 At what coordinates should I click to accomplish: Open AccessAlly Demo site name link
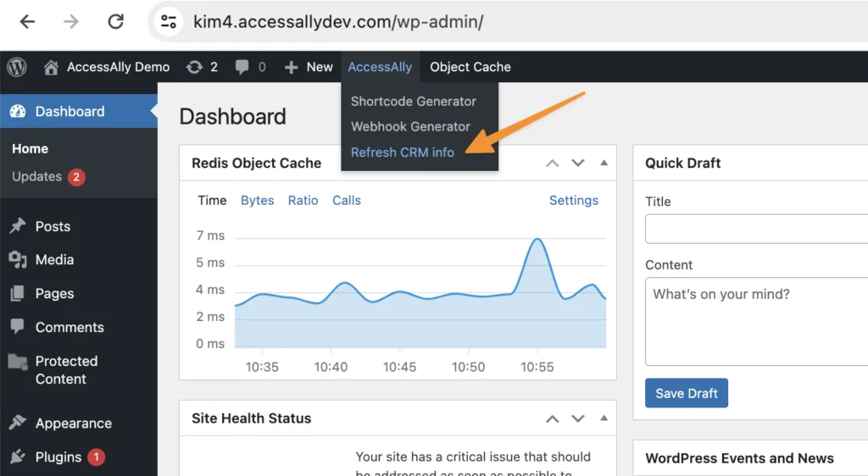(x=119, y=67)
